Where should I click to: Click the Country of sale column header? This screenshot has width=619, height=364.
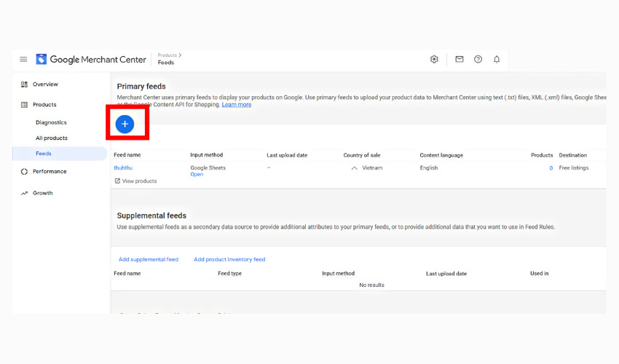coord(362,155)
